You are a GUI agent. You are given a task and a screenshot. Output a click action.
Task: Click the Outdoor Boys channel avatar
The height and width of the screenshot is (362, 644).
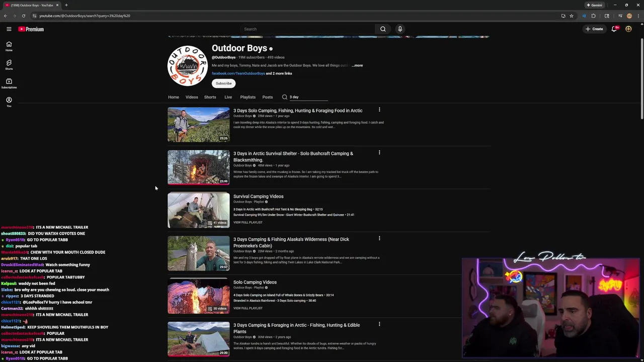point(187,65)
